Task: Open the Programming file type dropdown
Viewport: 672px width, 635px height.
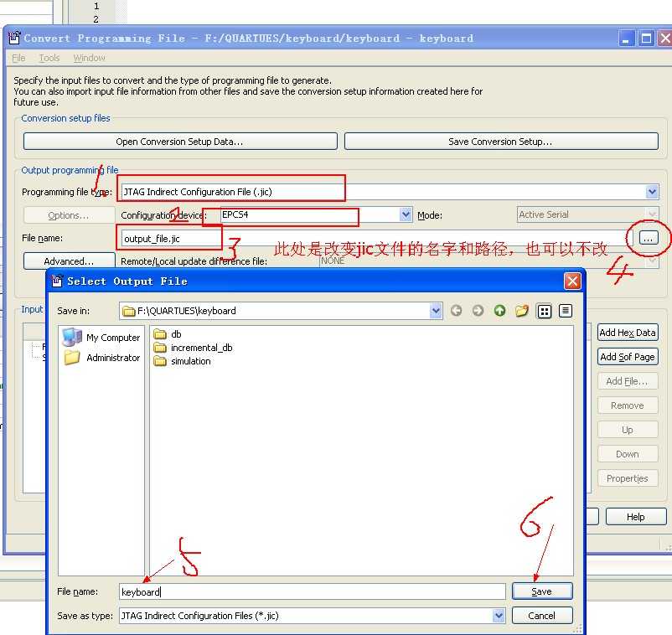Action: [652, 192]
